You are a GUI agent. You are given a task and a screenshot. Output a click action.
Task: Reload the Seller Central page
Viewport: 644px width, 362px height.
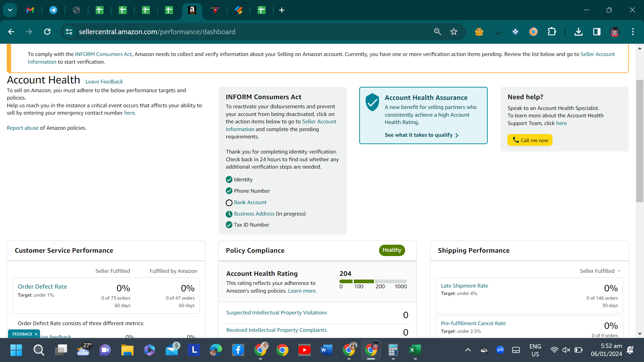[x=47, y=32]
